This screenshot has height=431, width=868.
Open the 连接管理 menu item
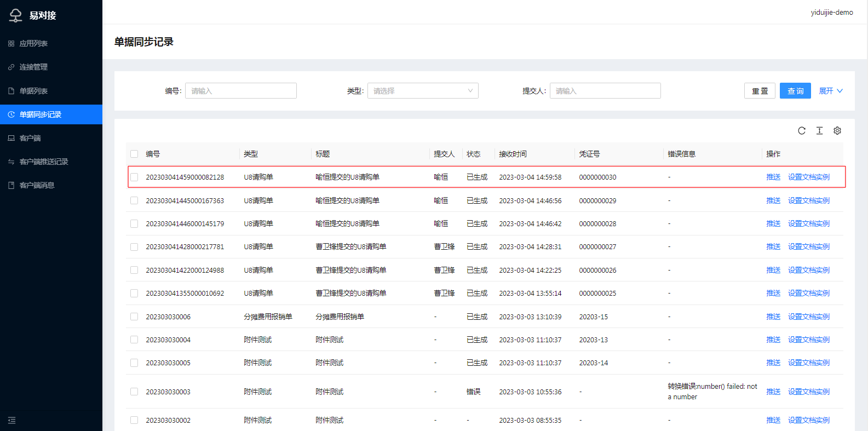click(51, 67)
